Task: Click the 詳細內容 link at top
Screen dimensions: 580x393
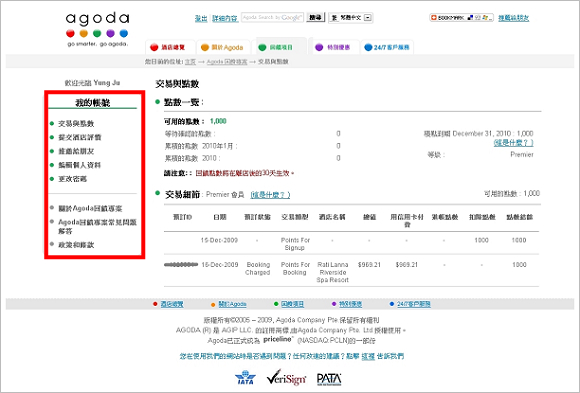Action: (x=225, y=18)
